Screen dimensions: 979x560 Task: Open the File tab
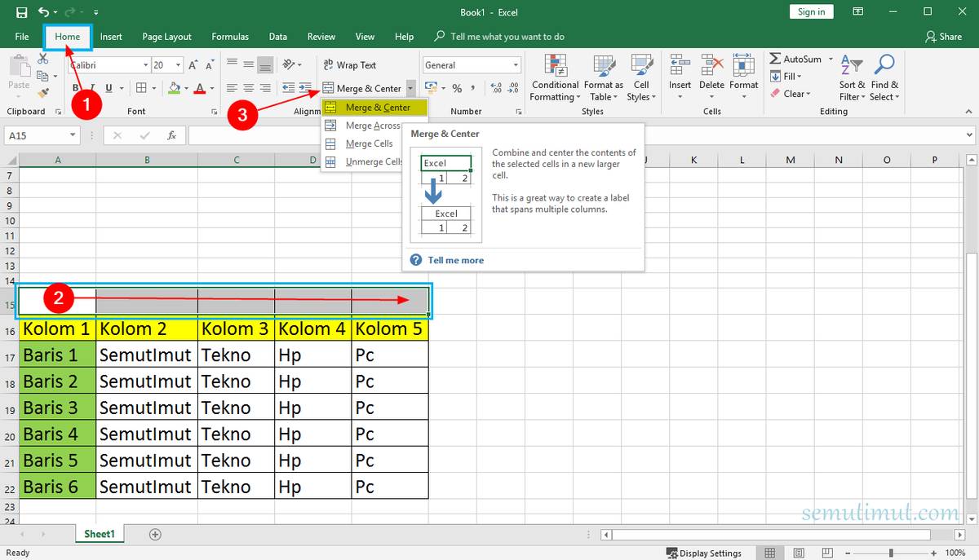pos(22,37)
